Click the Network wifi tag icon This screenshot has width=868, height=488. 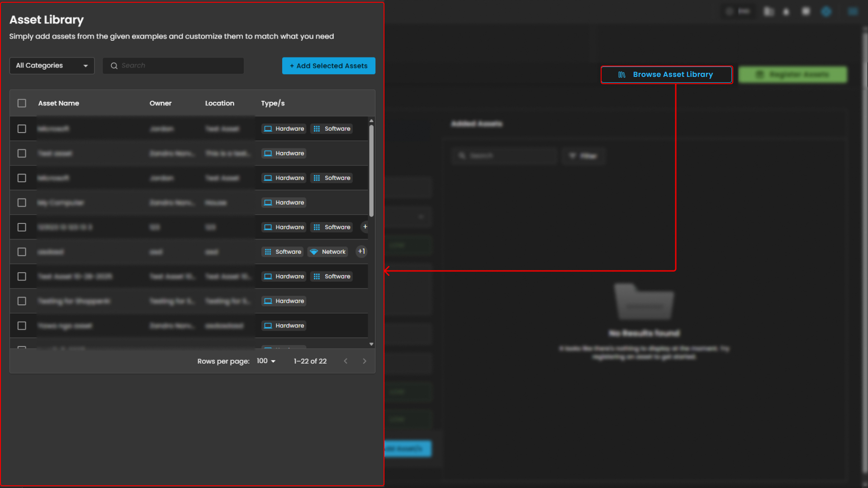click(314, 252)
